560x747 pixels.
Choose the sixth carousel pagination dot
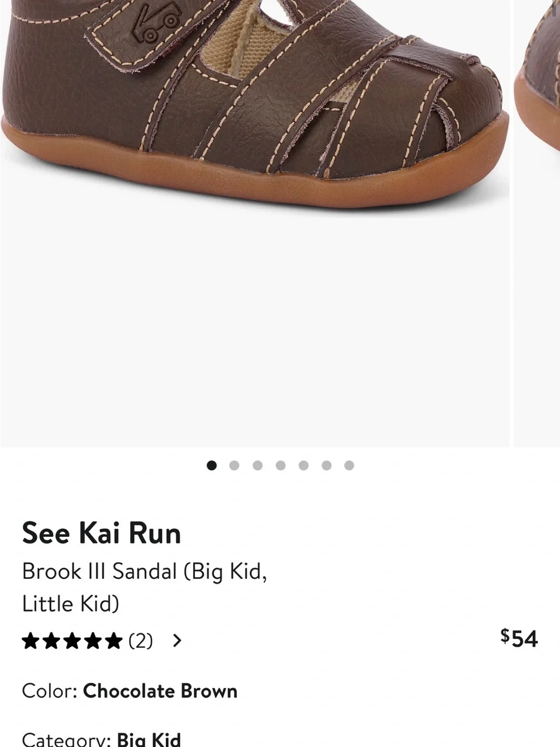tap(326, 465)
